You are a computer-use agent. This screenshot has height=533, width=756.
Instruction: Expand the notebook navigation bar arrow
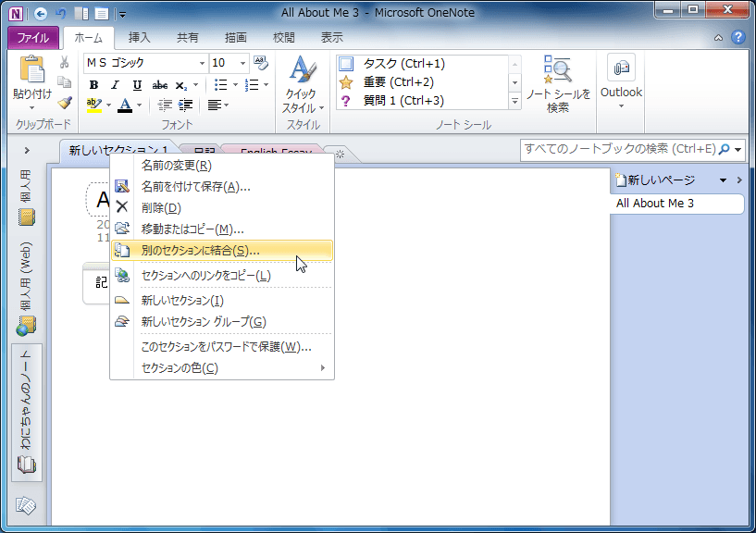[x=27, y=151]
